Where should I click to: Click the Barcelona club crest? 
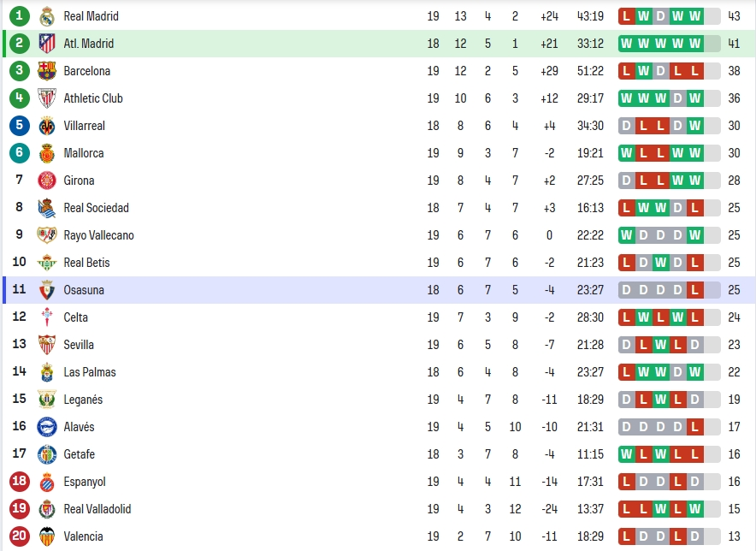(47, 71)
